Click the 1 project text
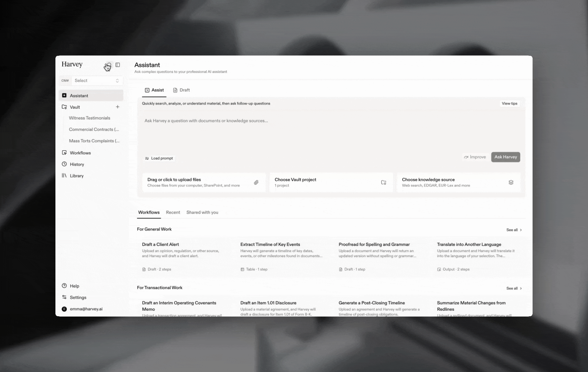This screenshot has width=588, height=372. (282, 185)
